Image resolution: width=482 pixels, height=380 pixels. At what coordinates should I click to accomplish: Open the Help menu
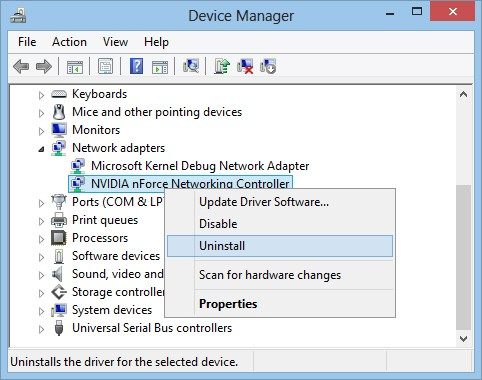[156, 42]
